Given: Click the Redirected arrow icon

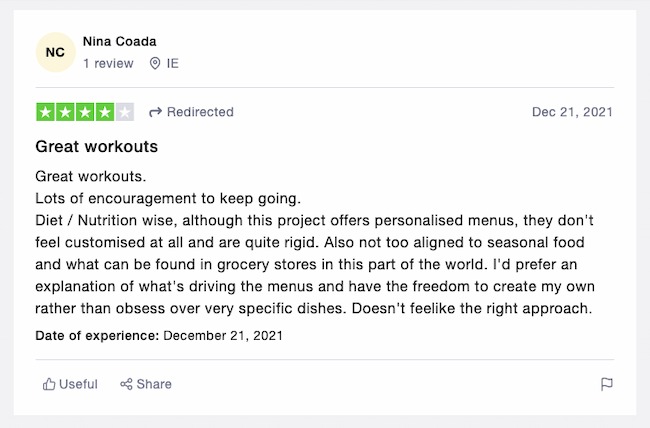Looking at the screenshot, I should click(x=155, y=112).
